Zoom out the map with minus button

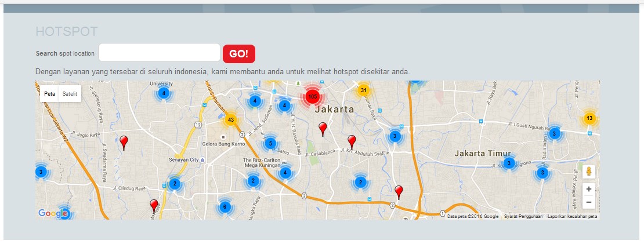point(589,202)
